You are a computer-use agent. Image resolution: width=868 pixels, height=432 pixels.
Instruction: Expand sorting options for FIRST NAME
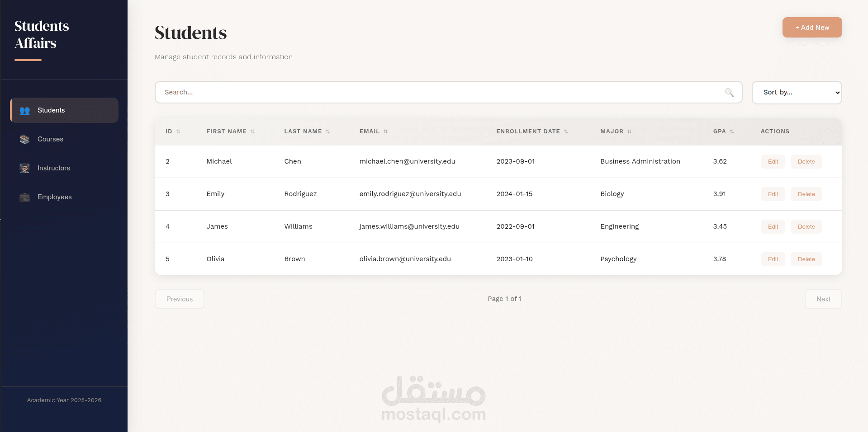click(253, 131)
